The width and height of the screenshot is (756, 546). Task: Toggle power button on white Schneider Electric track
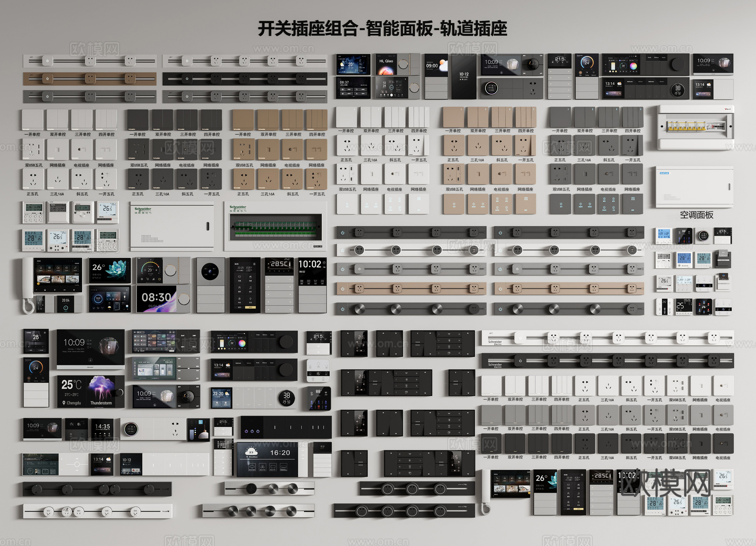520,338
